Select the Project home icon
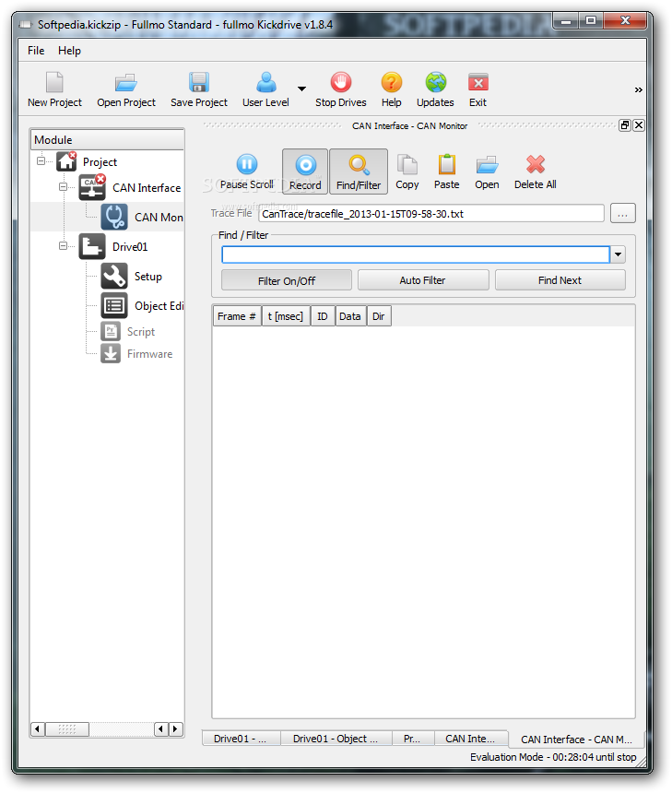The height and width of the screenshot is (793, 672). click(66, 161)
